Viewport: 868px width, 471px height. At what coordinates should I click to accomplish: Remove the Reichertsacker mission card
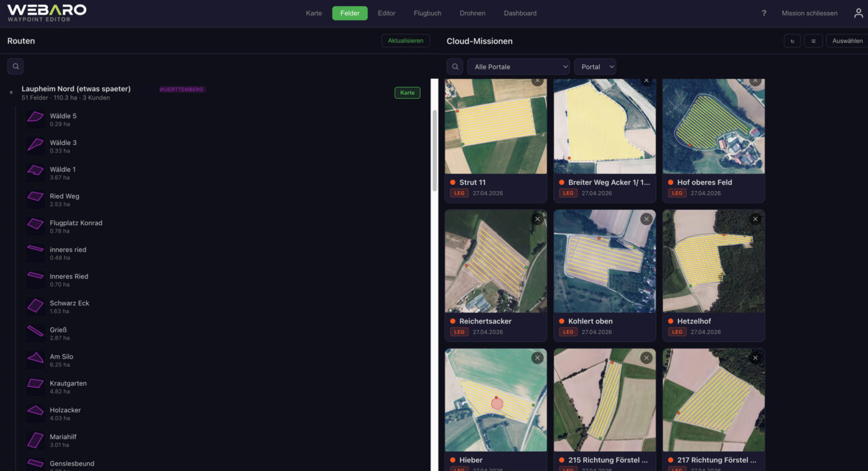pyautogui.click(x=537, y=218)
